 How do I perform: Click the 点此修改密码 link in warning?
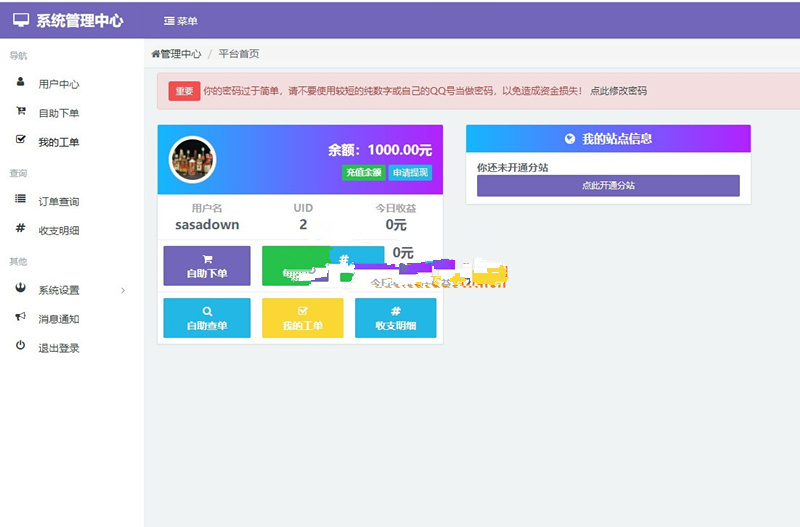[618, 91]
